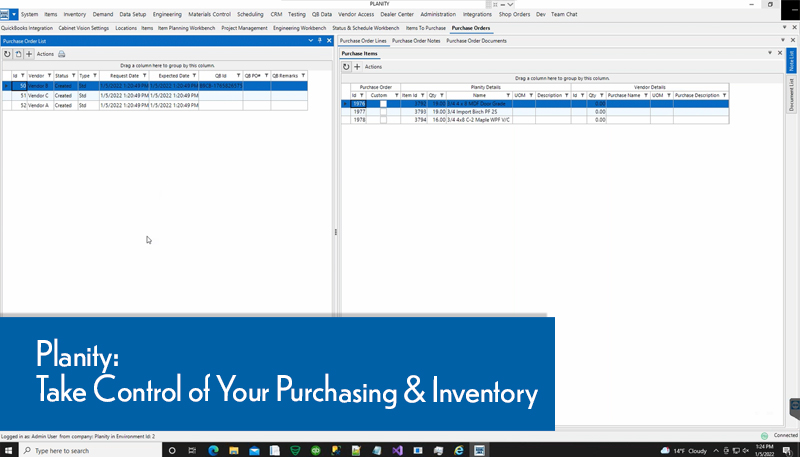800x457 pixels.
Task: Click the new document icon in Purchase Order List toolbar
Action: pos(18,54)
